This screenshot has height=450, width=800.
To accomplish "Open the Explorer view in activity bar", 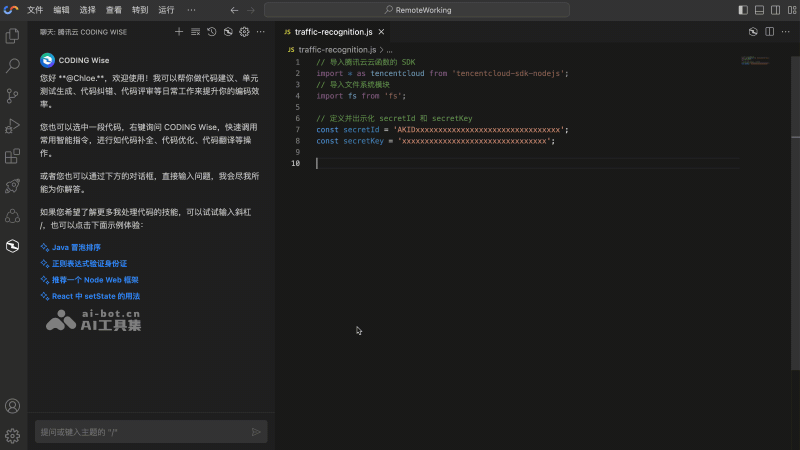I will (x=13, y=36).
